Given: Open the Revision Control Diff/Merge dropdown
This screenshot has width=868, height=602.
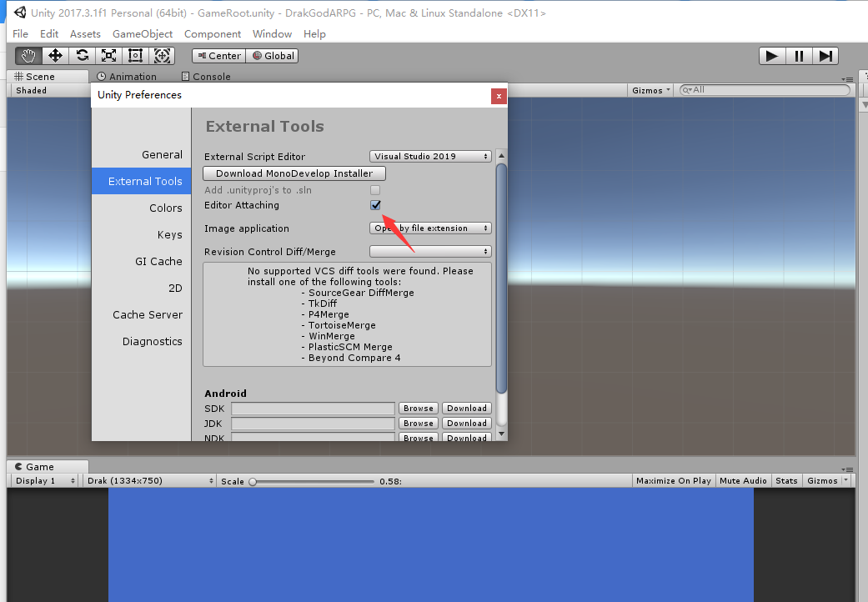Looking at the screenshot, I should 429,251.
